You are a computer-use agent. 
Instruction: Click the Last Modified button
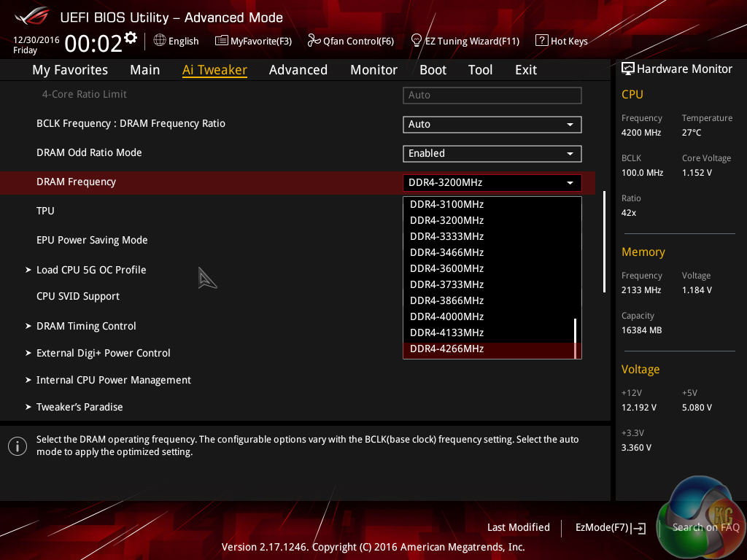point(518,527)
